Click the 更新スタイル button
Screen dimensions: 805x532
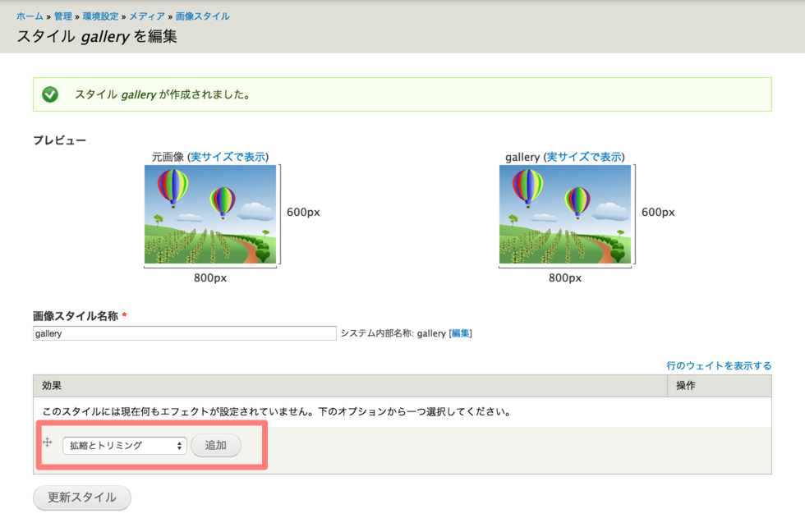(x=82, y=498)
